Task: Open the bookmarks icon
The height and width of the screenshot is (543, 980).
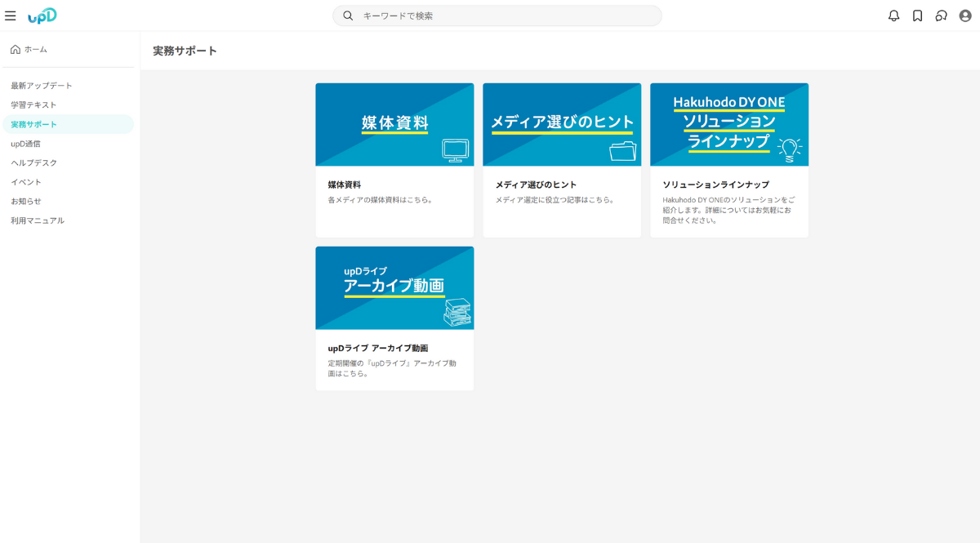Action: 917,16
